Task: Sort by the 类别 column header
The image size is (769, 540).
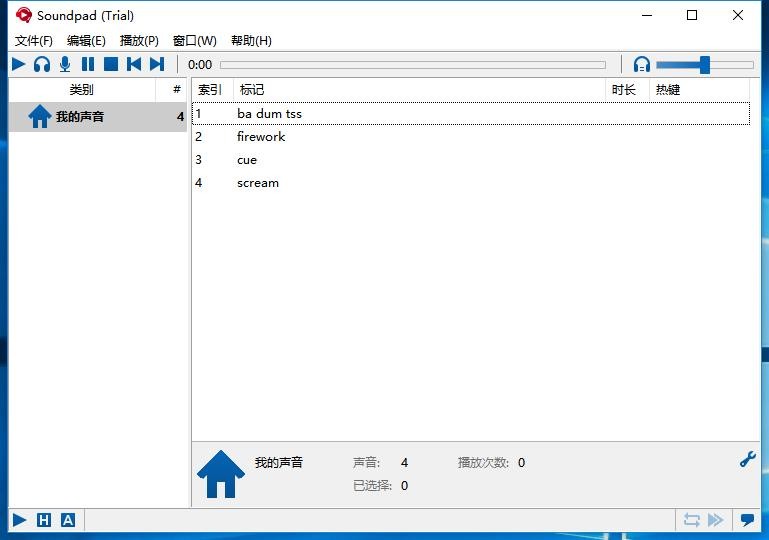Action: click(x=82, y=90)
